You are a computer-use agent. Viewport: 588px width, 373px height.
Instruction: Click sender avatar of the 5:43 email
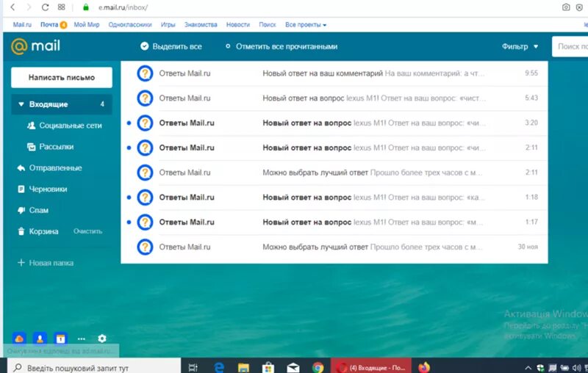coord(145,98)
